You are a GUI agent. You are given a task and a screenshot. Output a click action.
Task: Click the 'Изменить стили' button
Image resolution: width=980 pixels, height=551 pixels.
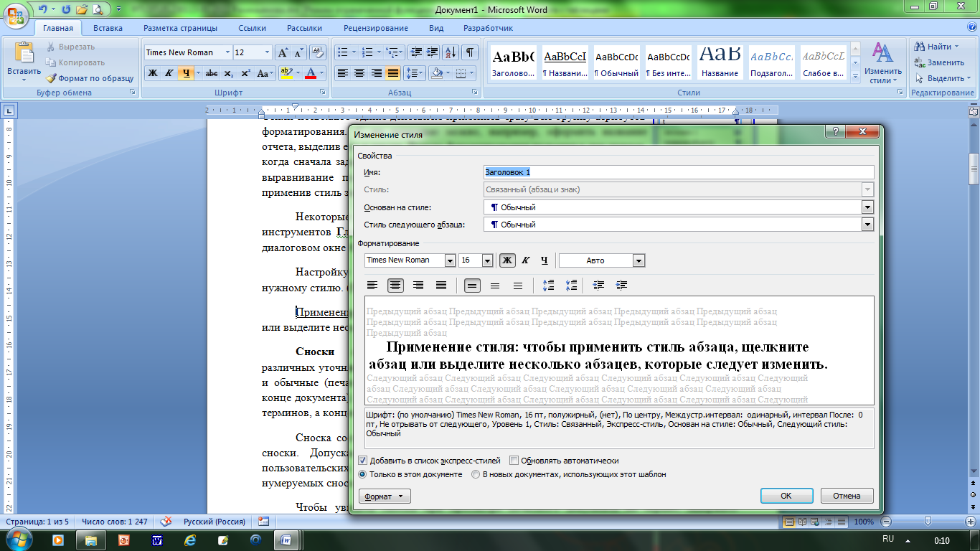pyautogui.click(x=883, y=63)
